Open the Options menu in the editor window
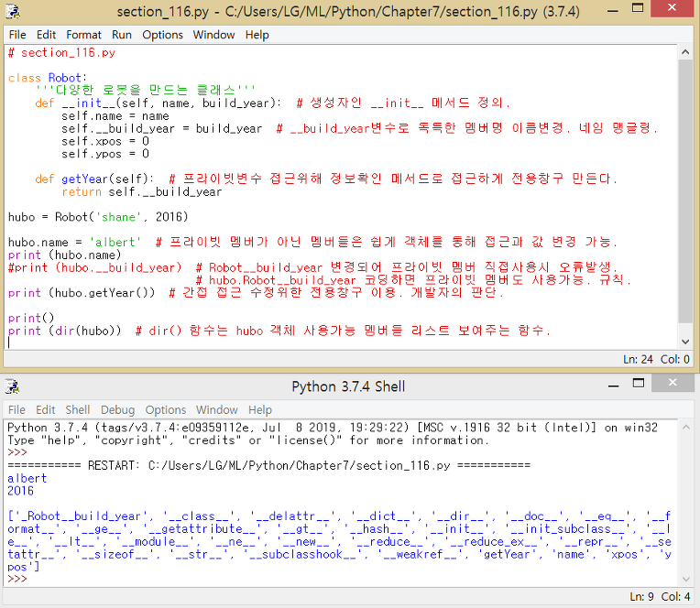 (x=162, y=35)
